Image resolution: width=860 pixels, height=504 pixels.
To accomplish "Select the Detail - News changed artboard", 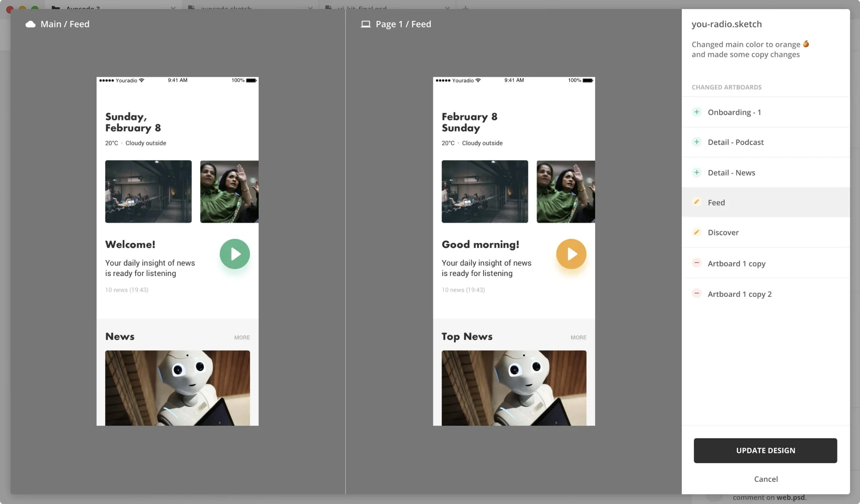I will (731, 172).
